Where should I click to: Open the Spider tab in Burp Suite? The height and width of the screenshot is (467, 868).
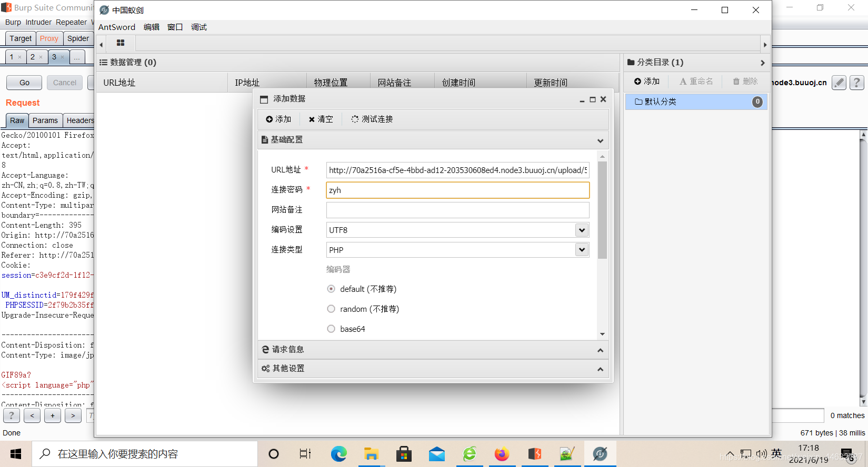pyautogui.click(x=78, y=38)
